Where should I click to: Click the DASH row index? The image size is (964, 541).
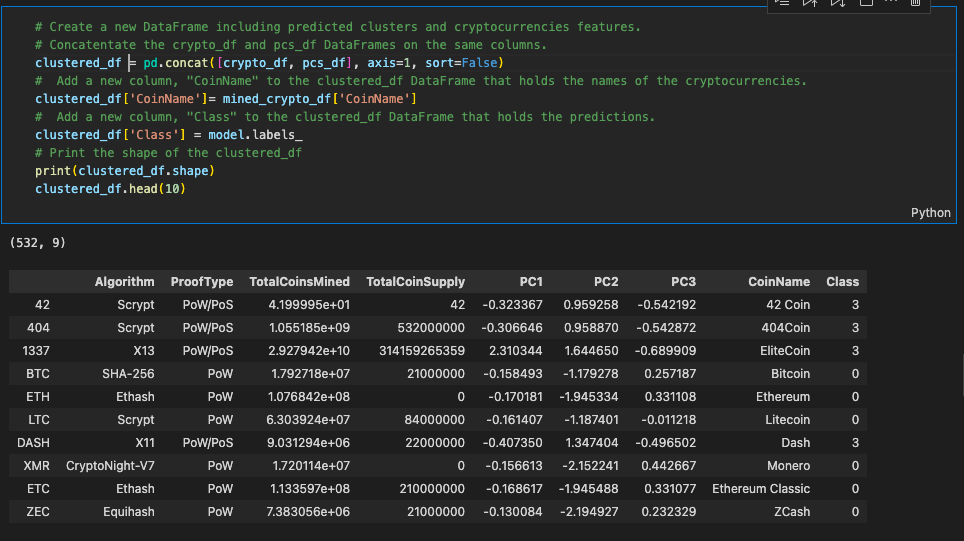(33, 443)
